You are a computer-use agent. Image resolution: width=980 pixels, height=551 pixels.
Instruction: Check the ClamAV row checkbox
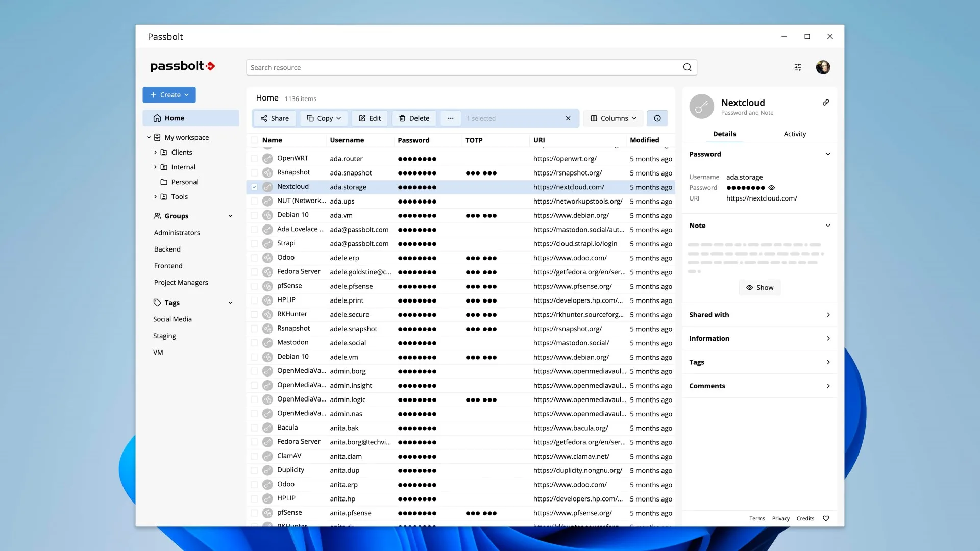[x=254, y=456]
